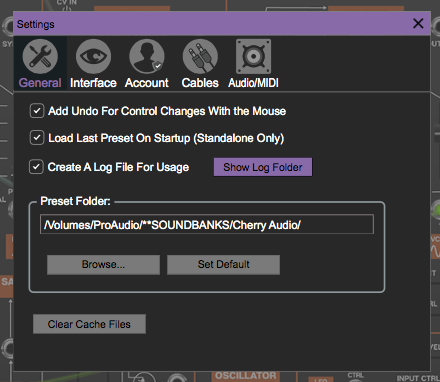The image size is (440, 382).
Task: Click the Preset Folder label
Action: coord(75,201)
